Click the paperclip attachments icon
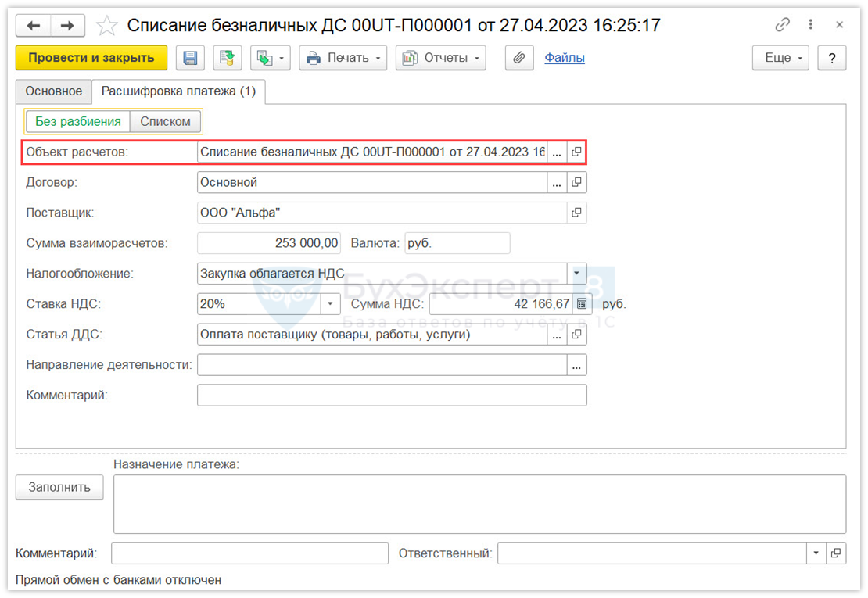 [x=518, y=58]
